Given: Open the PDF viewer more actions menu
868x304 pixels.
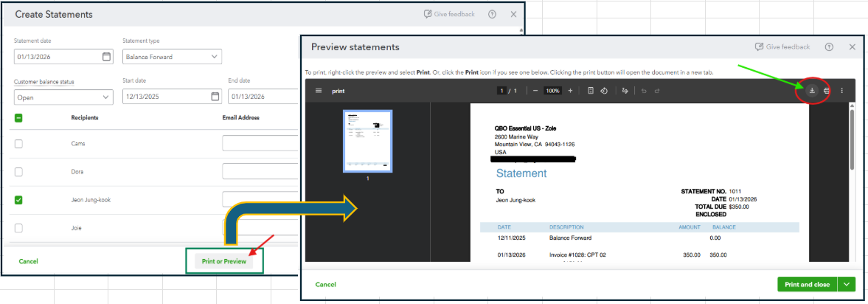Looking at the screenshot, I should click(842, 91).
